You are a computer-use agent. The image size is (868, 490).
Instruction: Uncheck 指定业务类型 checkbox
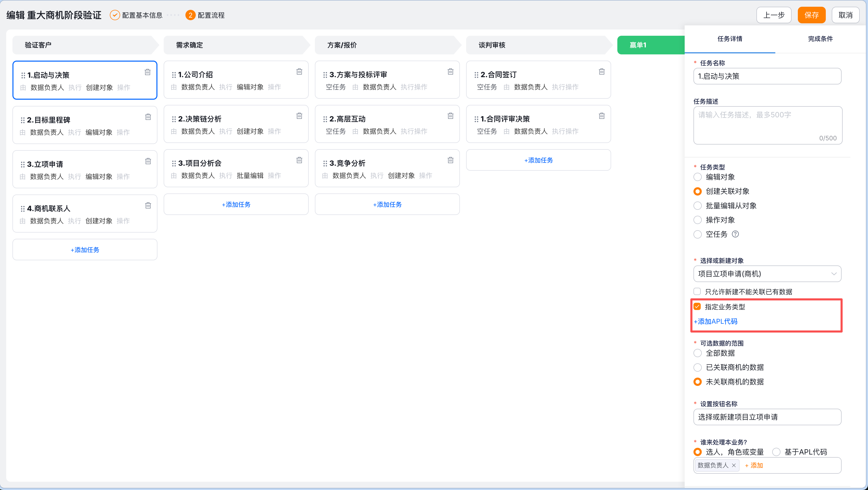[x=697, y=306]
